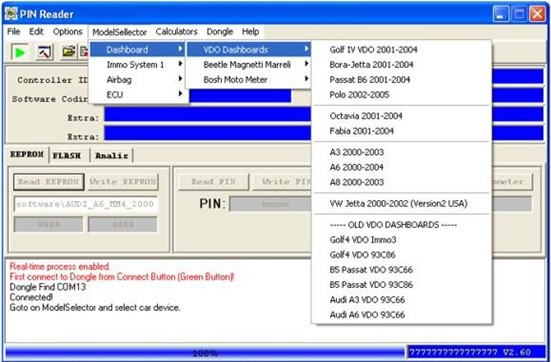Switch to the Analiz tab

click(x=112, y=155)
